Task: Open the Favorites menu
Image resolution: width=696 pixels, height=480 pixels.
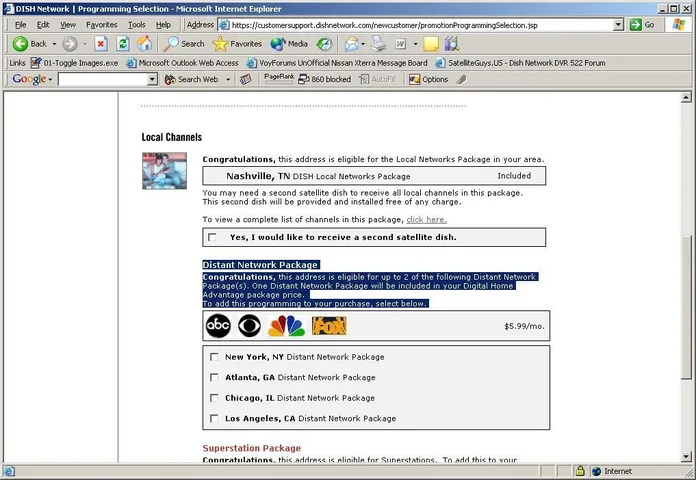Action: pos(102,25)
